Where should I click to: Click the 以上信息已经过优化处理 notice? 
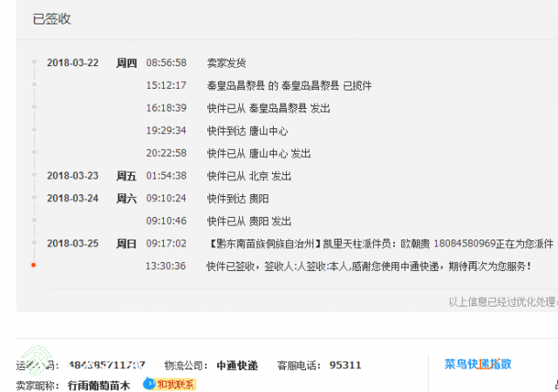click(x=503, y=302)
